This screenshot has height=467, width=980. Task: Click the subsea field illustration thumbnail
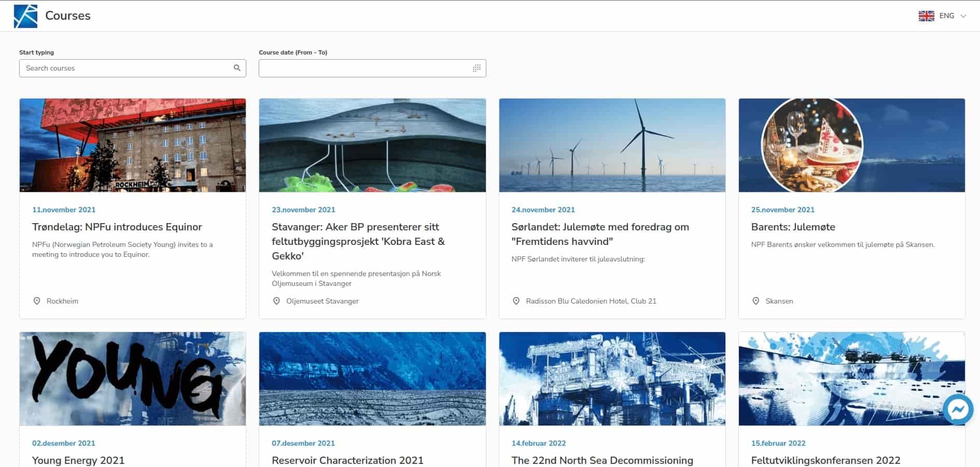[372, 145]
